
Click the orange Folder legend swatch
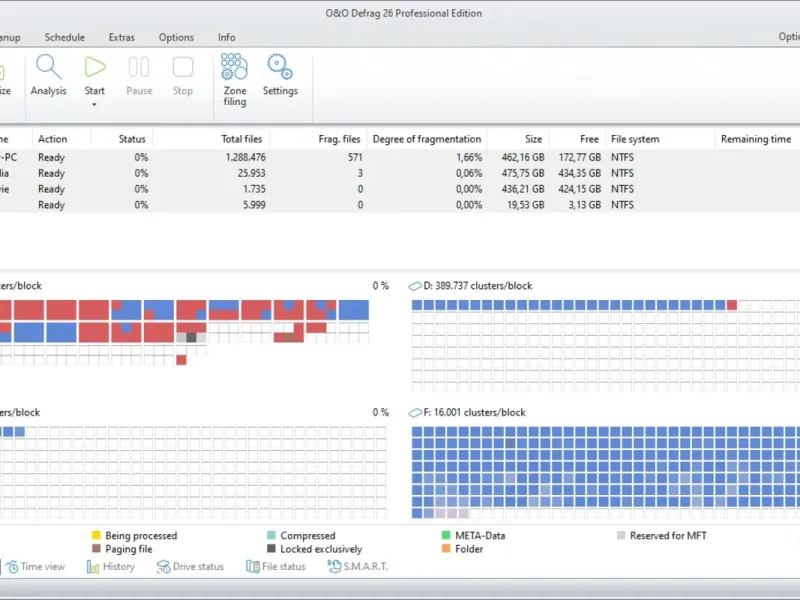tap(446, 549)
